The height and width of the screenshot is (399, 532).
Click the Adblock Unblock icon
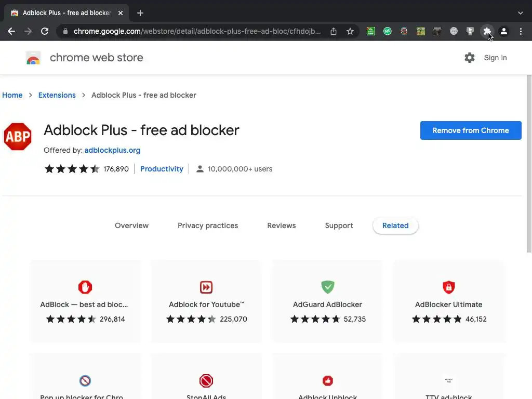pos(328,381)
